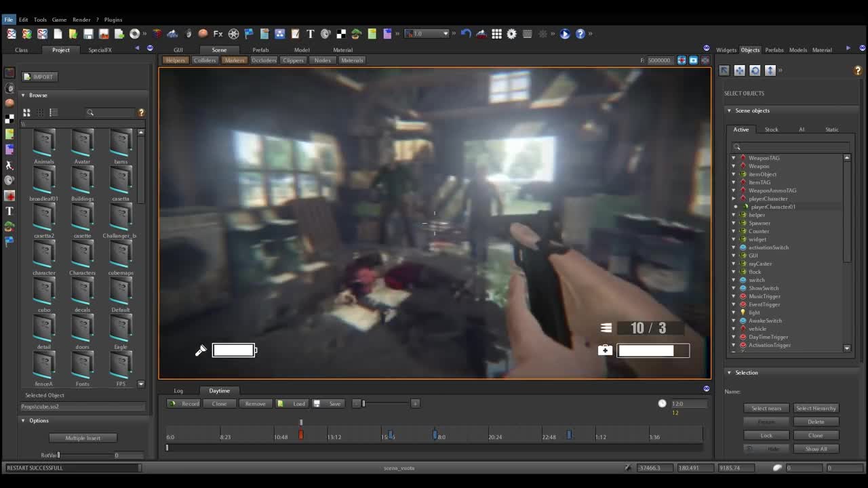Select the pointer select tool in Objects panel
Image resolution: width=868 pixels, height=488 pixels.
tap(724, 70)
